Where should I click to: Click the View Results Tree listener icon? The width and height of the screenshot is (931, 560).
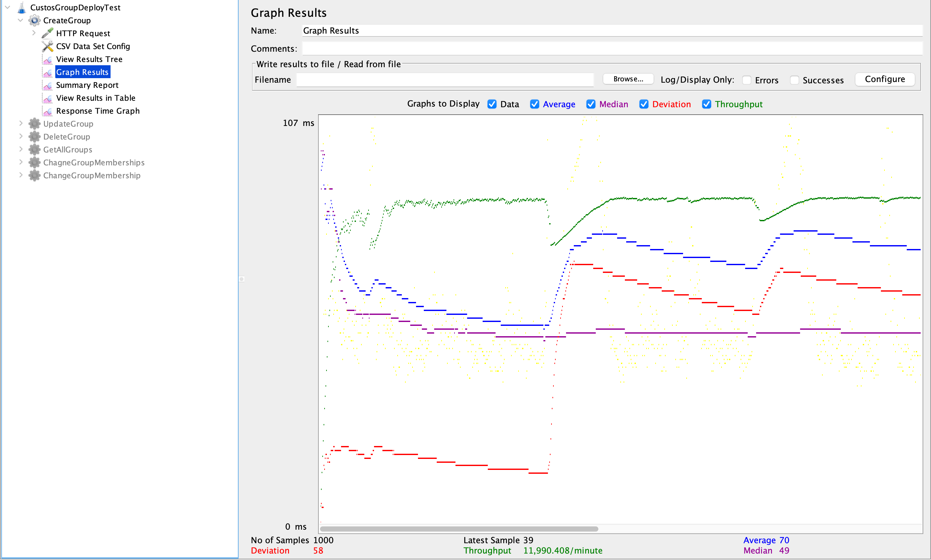click(x=48, y=60)
